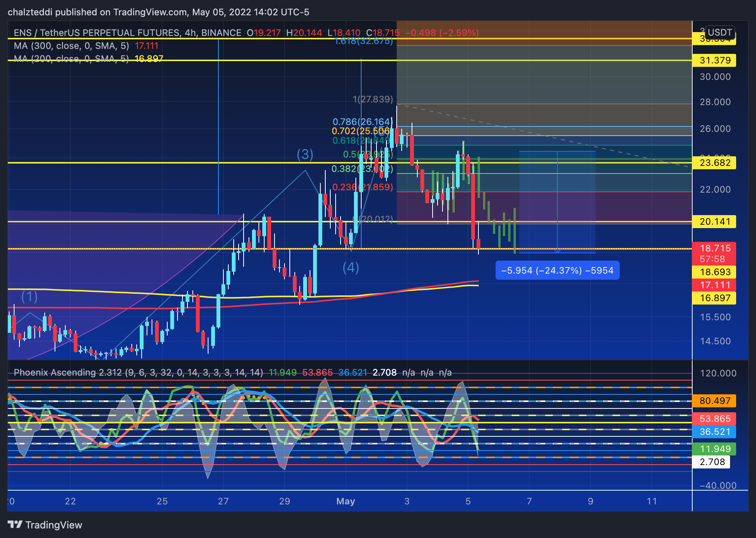Click the 15.500 price scale tick
This screenshot has width=756, height=538.
pyautogui.click(x=715, y=317)
